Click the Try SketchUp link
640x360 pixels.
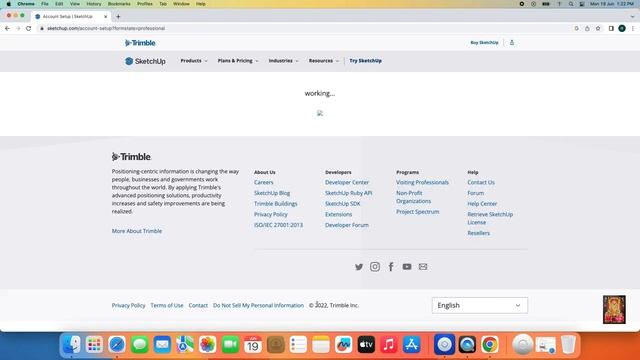(x=365, y=61)
